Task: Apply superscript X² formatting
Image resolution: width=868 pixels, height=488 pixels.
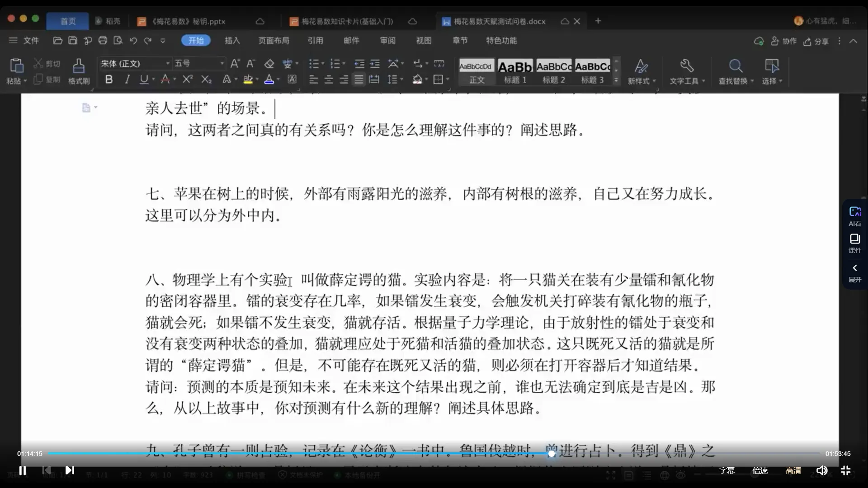Action: (x=188, y=80)
